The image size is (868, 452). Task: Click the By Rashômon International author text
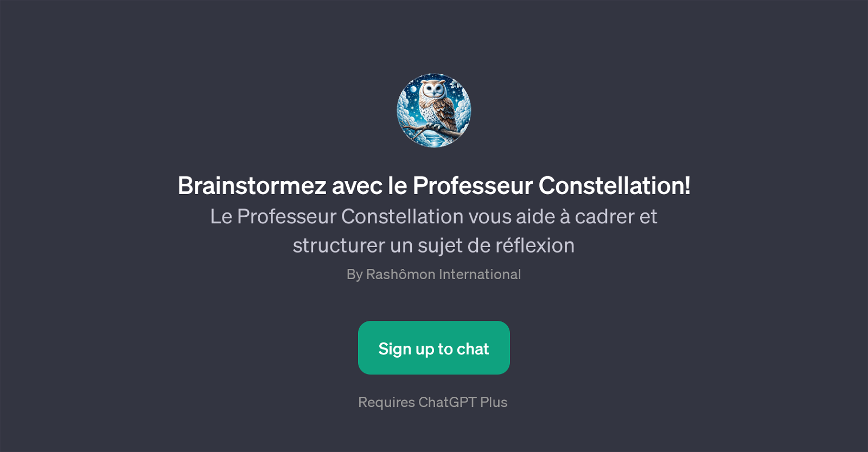[434, 275]
